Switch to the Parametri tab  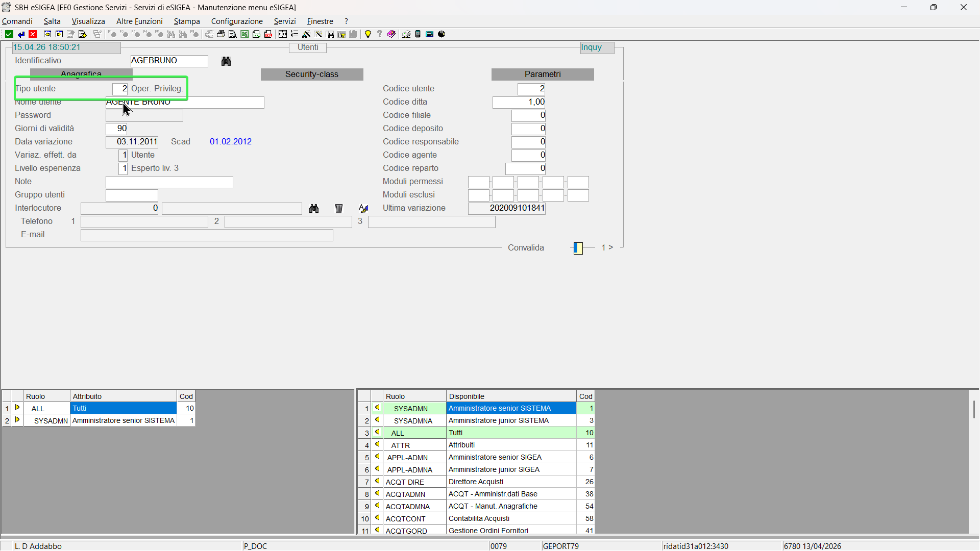click(543, 74)
